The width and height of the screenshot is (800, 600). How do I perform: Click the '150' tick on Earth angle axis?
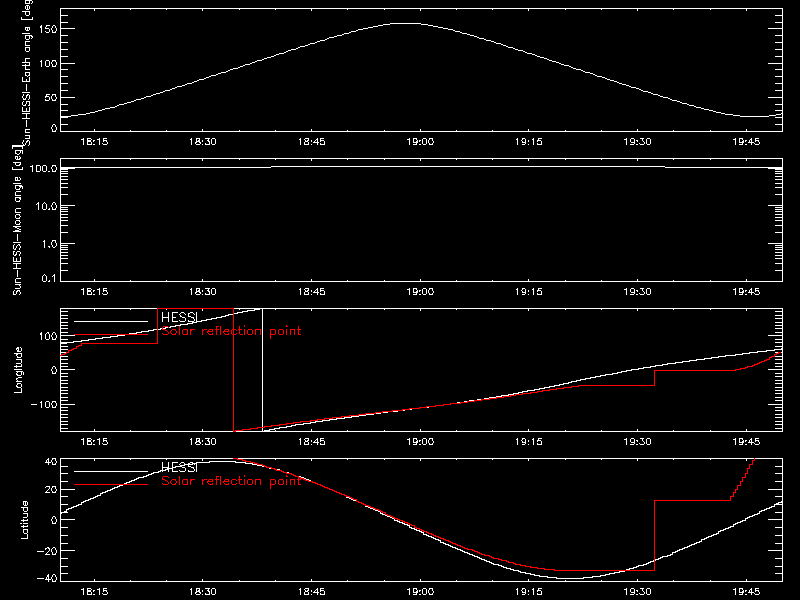pos(48,30)
